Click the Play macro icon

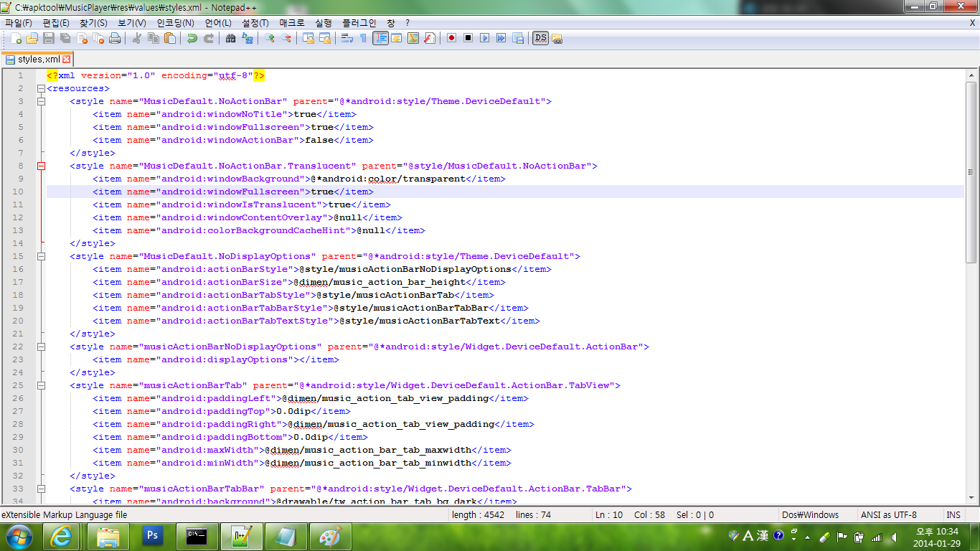[484, 38]
